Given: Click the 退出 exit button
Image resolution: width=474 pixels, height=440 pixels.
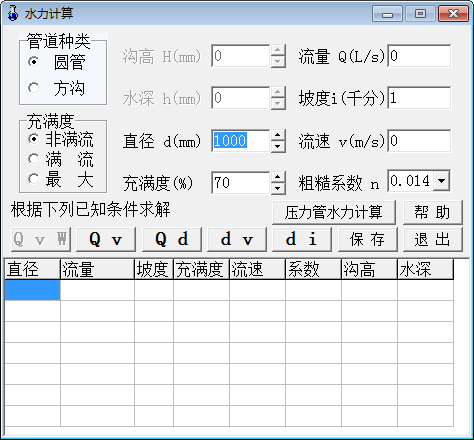Looking at the screenshot, I should (433, 239).
